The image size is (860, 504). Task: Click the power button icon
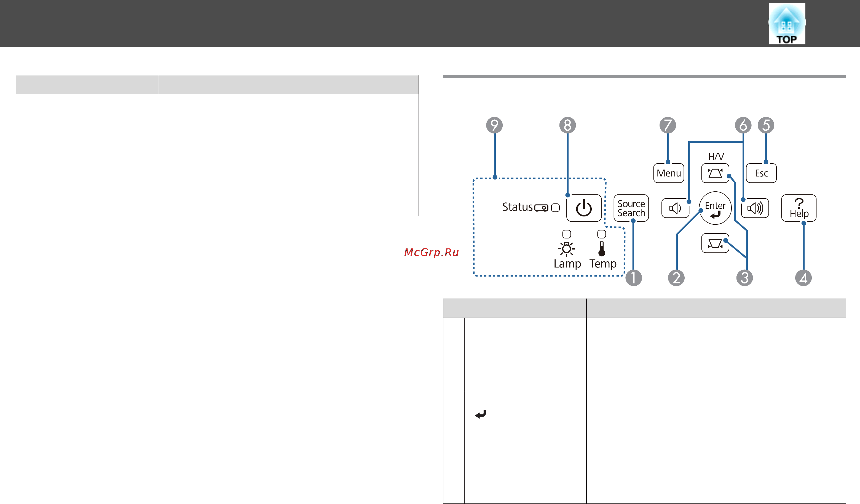point(583,208)
